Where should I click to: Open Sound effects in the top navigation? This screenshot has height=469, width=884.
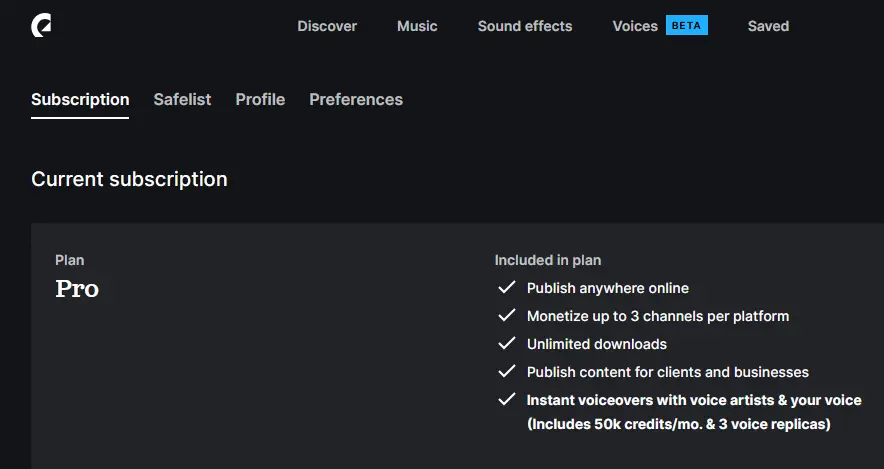click(525, 26)
